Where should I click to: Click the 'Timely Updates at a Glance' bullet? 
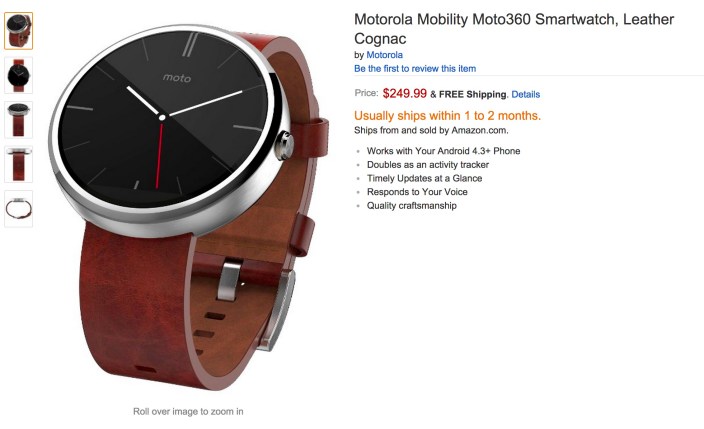coord(424,178)
